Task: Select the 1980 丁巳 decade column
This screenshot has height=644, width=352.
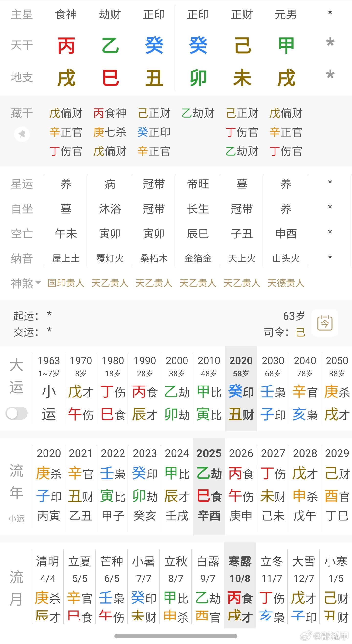Action: point(113,389)
